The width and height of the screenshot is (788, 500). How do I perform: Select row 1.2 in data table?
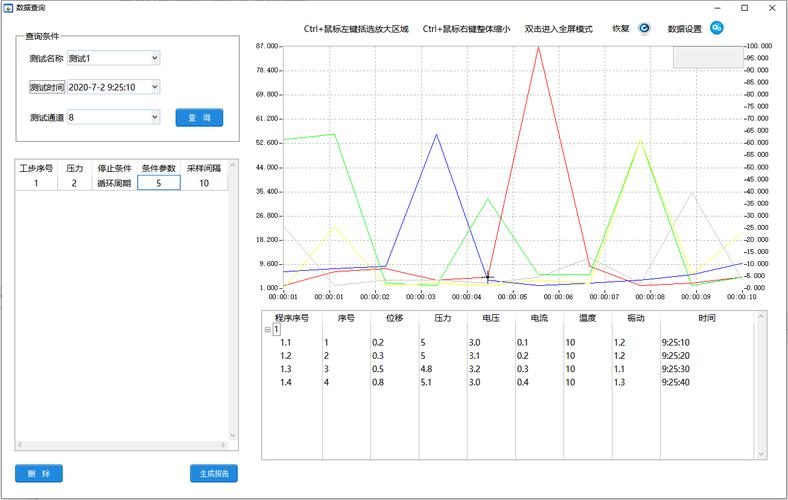[508, 356]
